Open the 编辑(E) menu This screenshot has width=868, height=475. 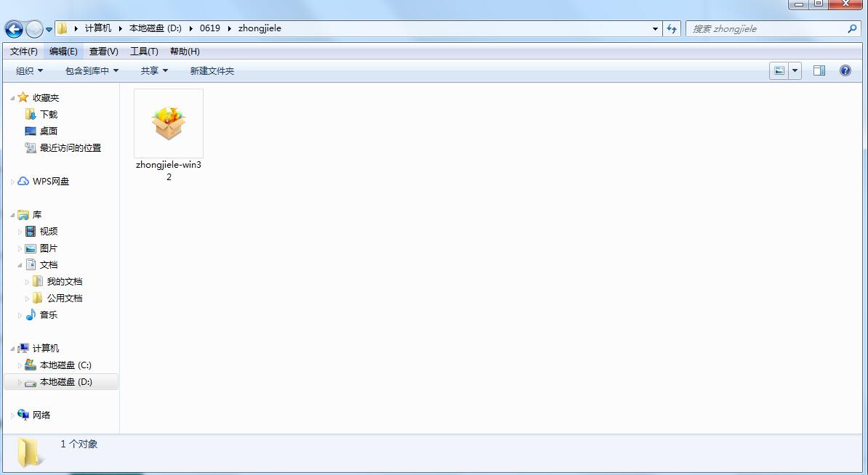(x=63, y=52)
